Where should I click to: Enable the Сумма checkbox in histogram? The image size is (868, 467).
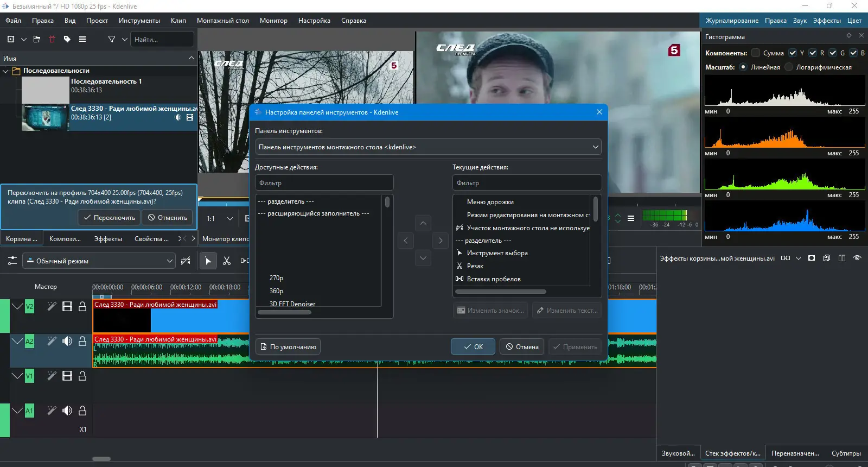tap(756, 53)
